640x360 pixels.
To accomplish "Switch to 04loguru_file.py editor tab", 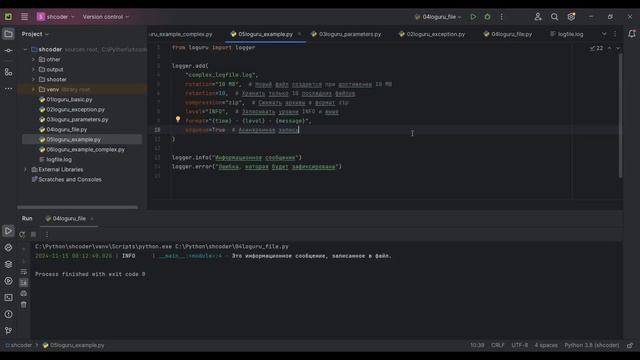I will coord(508,34).
